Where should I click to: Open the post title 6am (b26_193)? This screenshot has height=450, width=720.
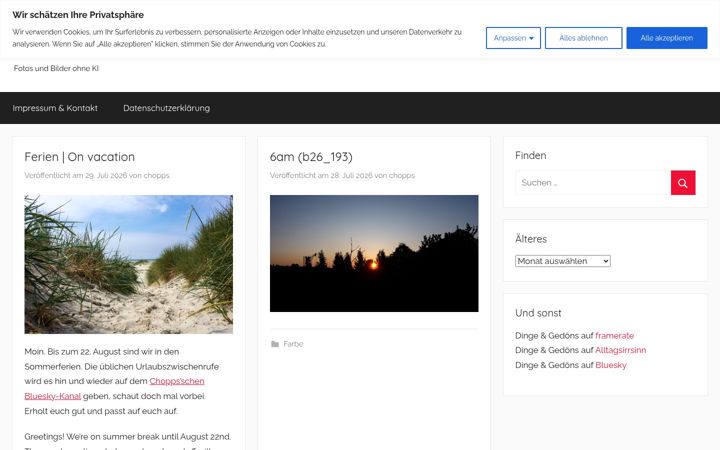pyautogui.click(x=311, y=157)
